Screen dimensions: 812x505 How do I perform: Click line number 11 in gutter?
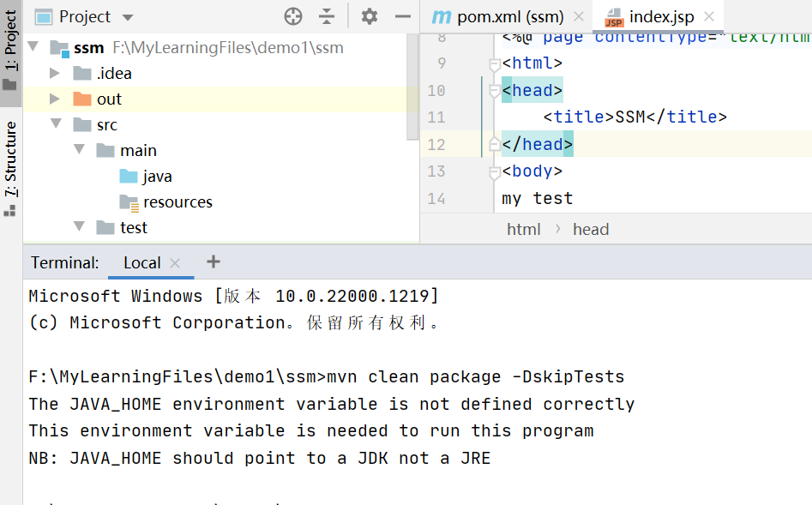pyautogui.click(x=436, y=117)
